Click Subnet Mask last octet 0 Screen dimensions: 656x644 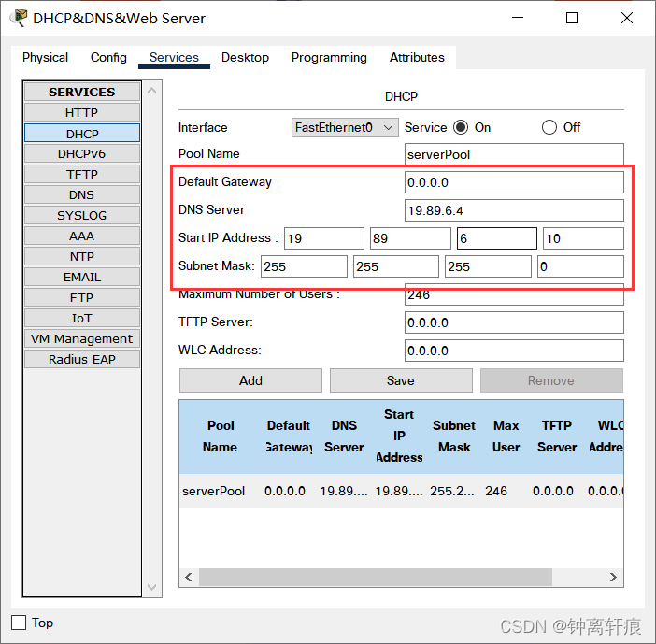coord(580,266)
